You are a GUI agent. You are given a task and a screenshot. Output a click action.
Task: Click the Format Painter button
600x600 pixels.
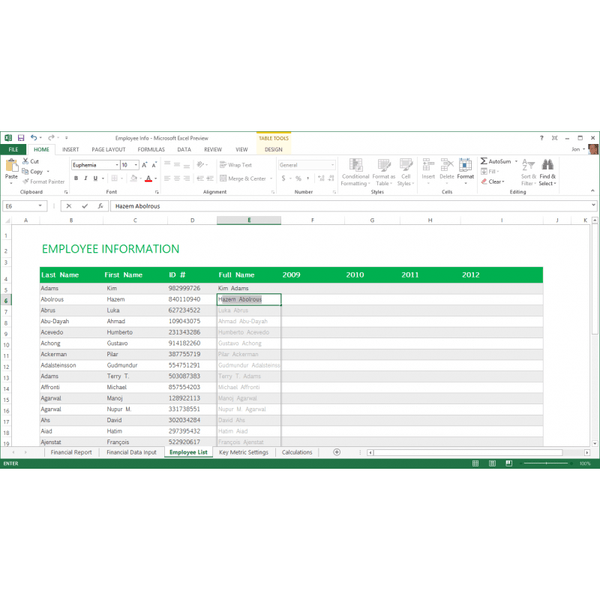coord(45,182)
